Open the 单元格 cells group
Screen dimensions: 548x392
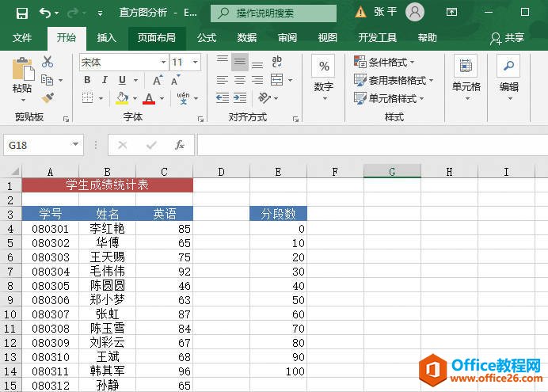point(466,78)
